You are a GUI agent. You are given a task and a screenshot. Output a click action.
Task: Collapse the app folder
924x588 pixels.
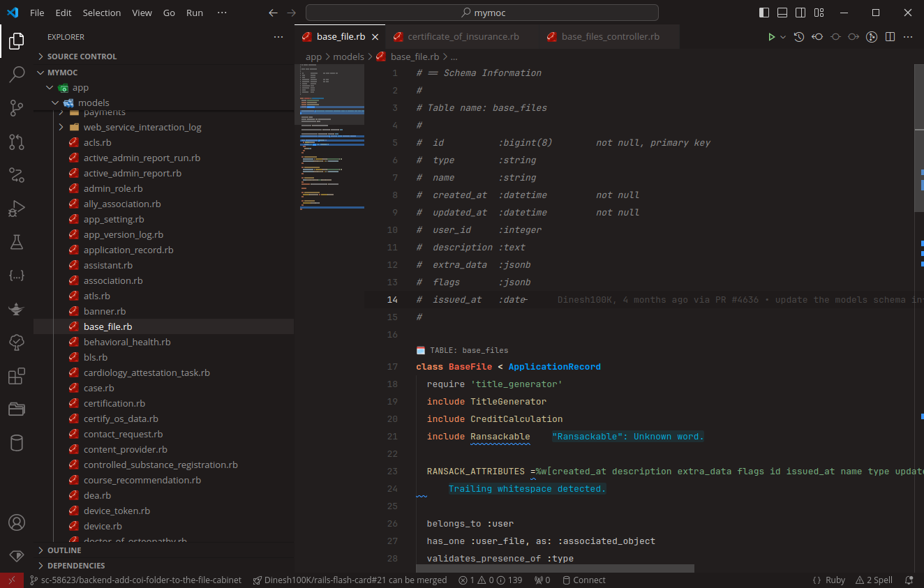[x=163, y=88]
